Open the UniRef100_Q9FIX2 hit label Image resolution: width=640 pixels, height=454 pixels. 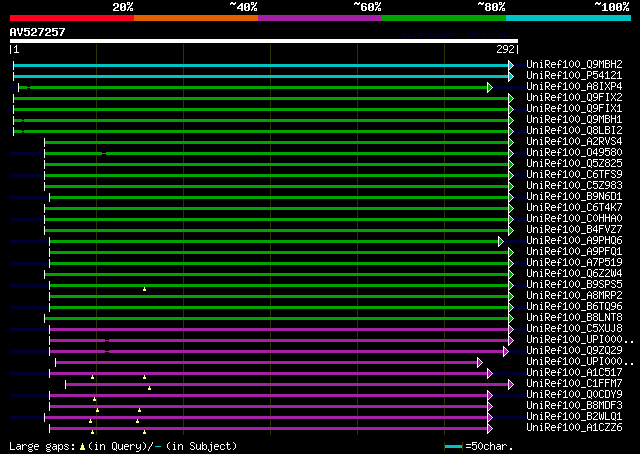(x=574, y=98)
